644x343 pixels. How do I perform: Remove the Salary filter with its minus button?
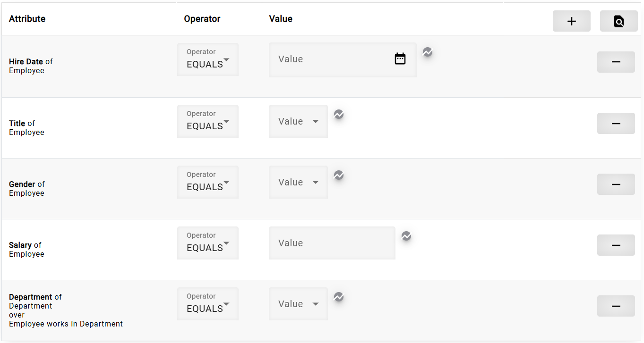[x=616, y=245]
